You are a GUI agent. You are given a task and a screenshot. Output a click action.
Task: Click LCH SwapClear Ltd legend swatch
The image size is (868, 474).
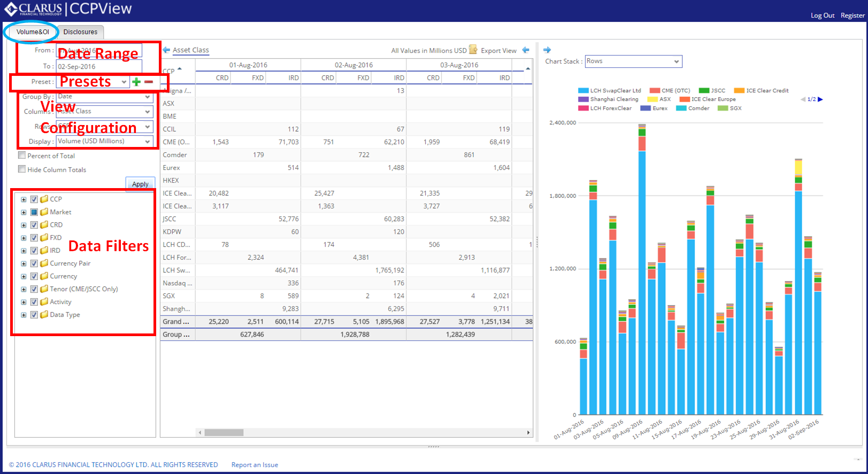583,91
